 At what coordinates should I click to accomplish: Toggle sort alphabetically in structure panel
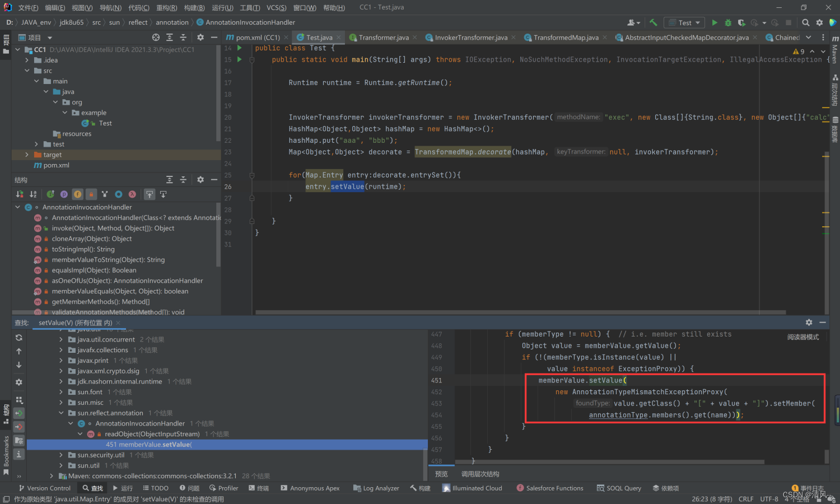click(x=33, y=194)
